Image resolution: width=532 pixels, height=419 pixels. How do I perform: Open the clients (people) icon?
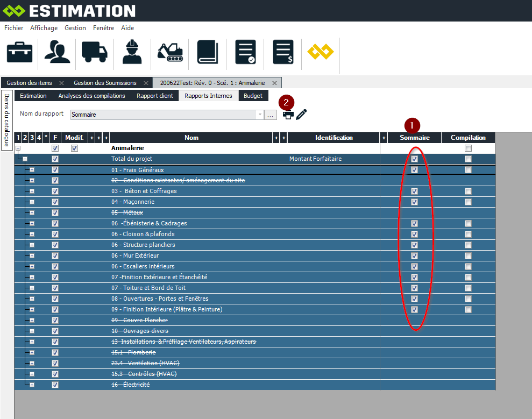(56, 52)
